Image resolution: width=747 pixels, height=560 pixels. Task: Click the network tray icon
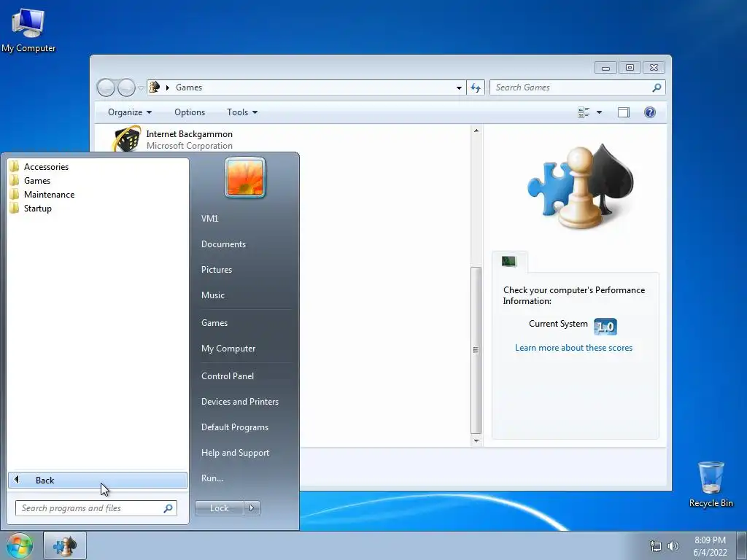coord(656,546)
